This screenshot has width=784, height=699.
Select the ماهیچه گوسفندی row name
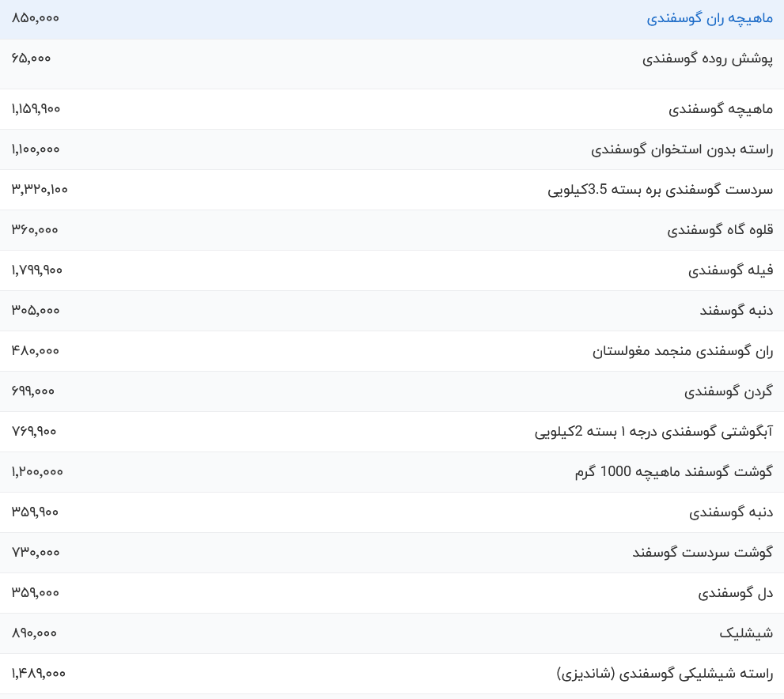click(x=721, y=109)
